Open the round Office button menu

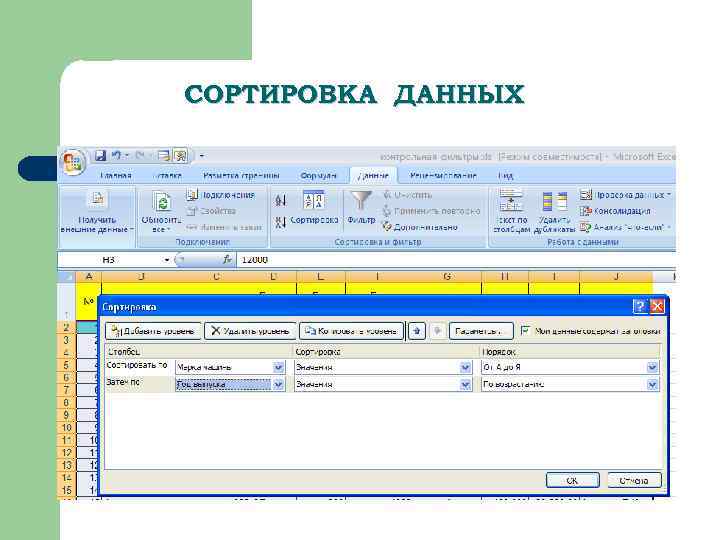[73, 162]
